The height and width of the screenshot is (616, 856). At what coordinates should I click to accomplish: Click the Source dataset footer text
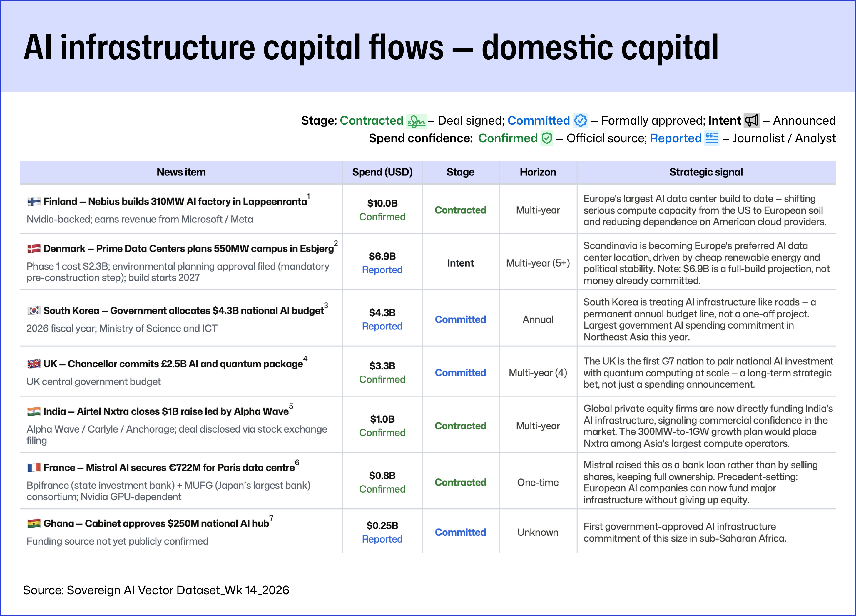click(156, 590)
